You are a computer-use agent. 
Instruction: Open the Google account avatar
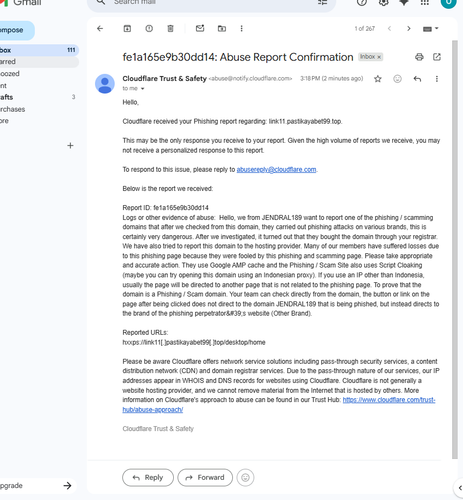pyautogui.click(x=448, y=3)
